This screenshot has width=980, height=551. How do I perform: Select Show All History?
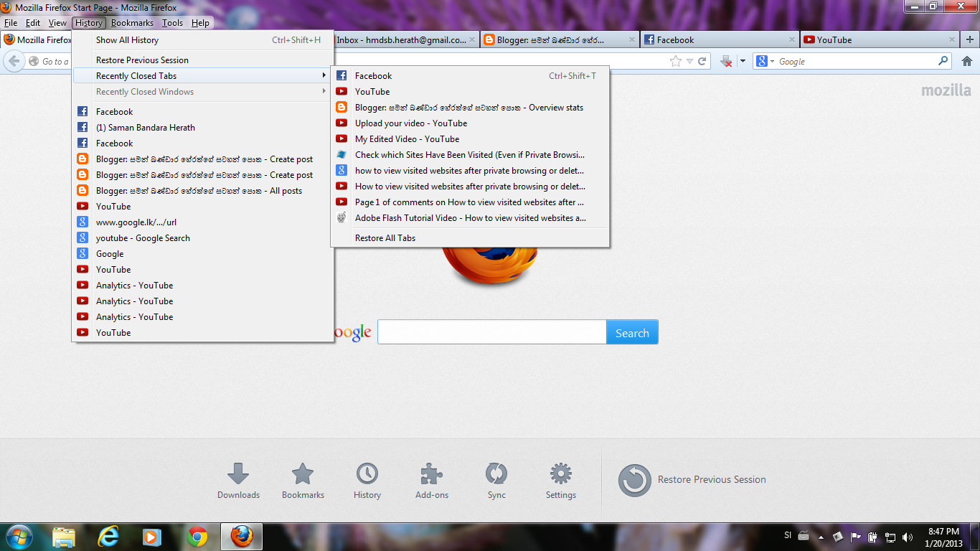pyautogui.click(x=203, y=40)
